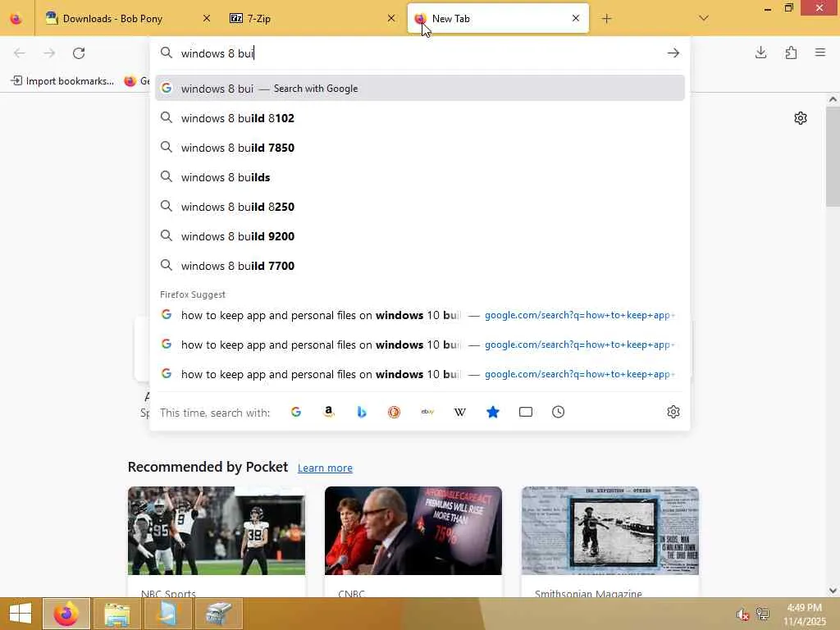Open the fourth taskbar application icon
Image resolution: width=840 pixels, height=630 pixels.
coord(218,614)
